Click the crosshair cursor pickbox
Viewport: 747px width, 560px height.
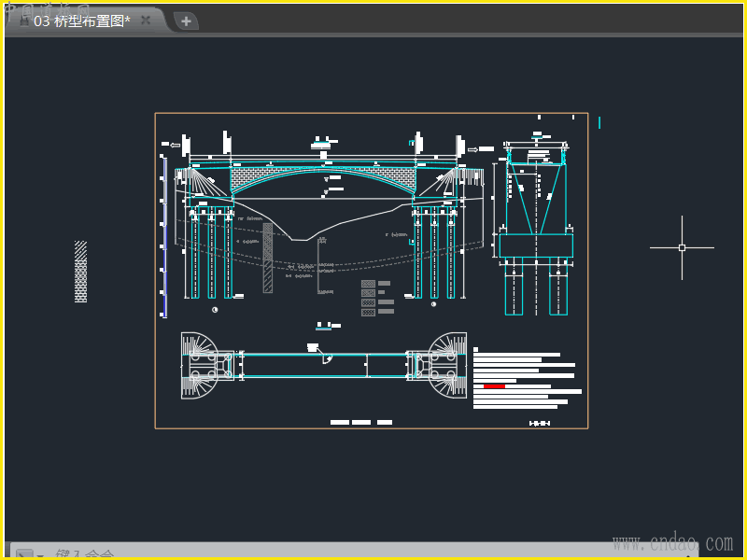[x=682, y=247]
